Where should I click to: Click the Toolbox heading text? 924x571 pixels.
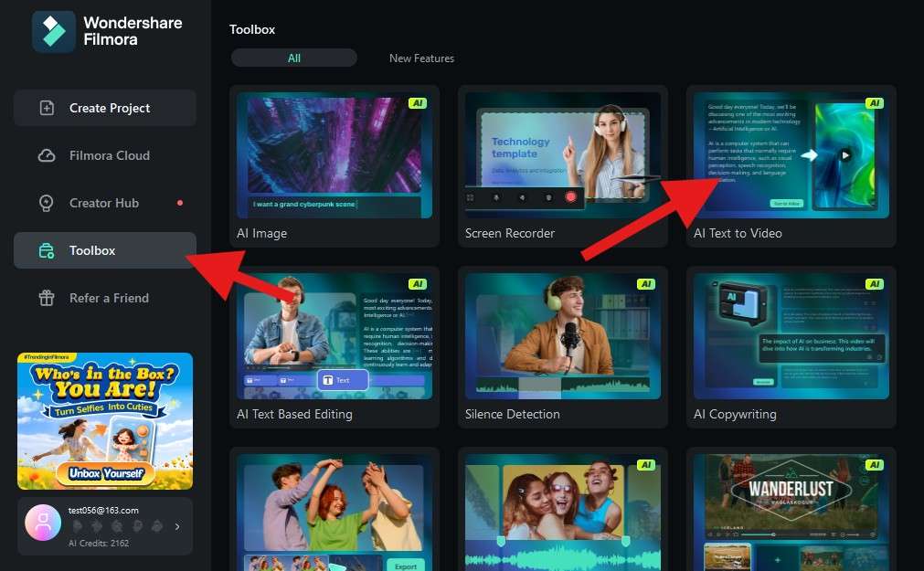point(252,29)
